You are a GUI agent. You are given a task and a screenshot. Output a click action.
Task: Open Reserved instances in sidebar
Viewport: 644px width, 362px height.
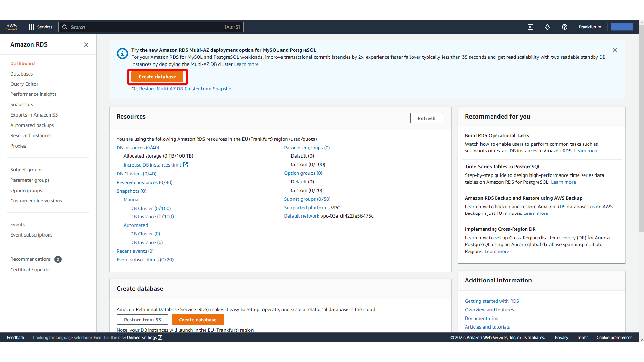31,136
